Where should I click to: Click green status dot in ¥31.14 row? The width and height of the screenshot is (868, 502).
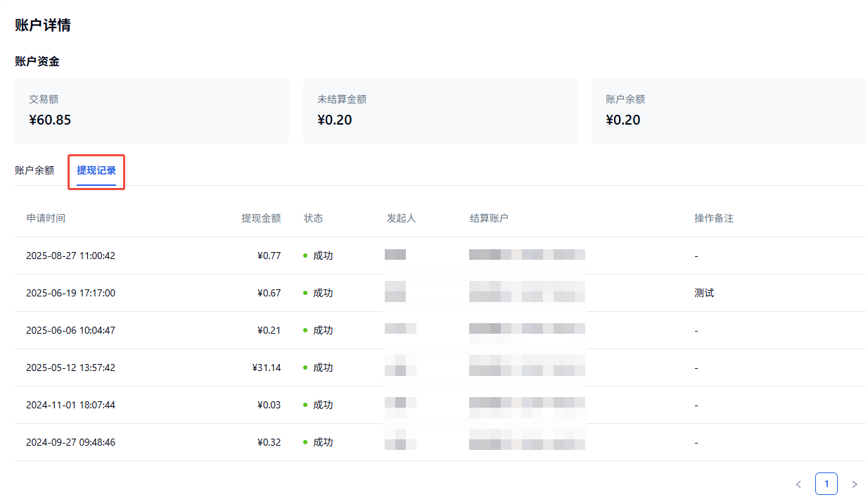(x=305, y=368)
